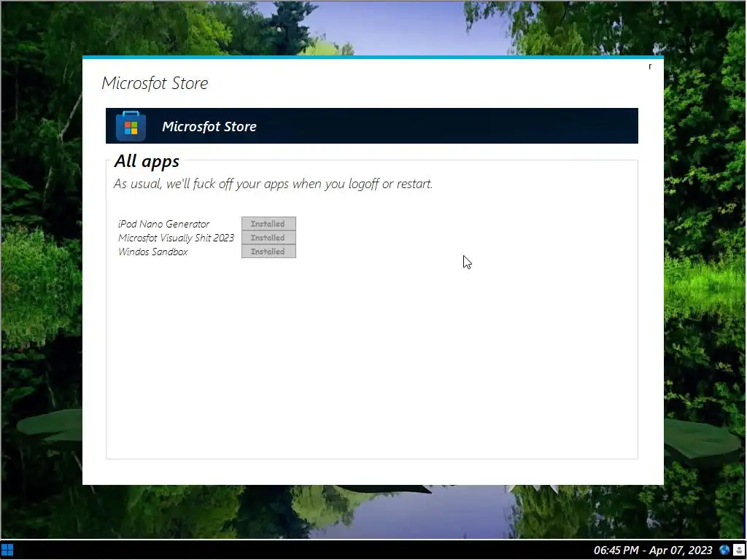Viewport: 747px width, 560px height.
Task: Close the store window with the r button
Action: (x=650, y=66)
